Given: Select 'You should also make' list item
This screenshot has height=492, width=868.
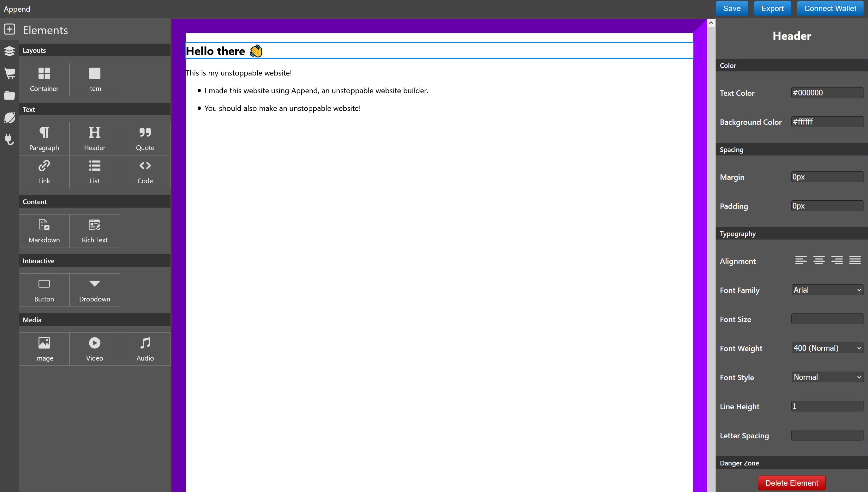Looking at the screenshot, I should point(282,108).
